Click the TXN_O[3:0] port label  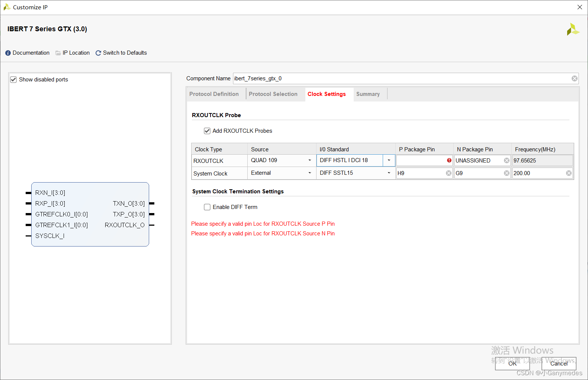pos(129,203)
